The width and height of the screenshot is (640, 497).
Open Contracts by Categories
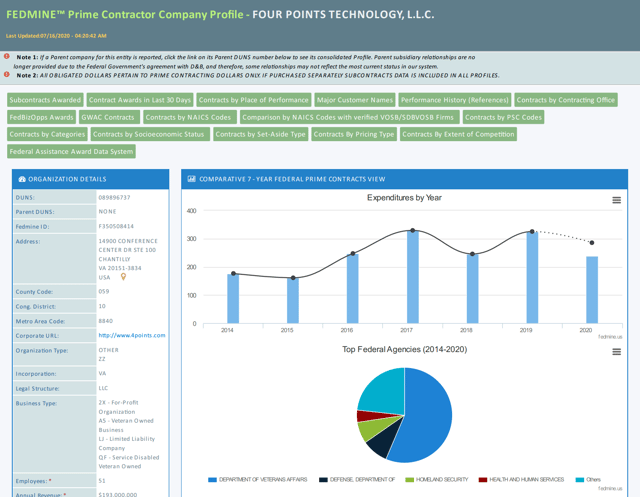pyautogui.click(x=47, y=134)
